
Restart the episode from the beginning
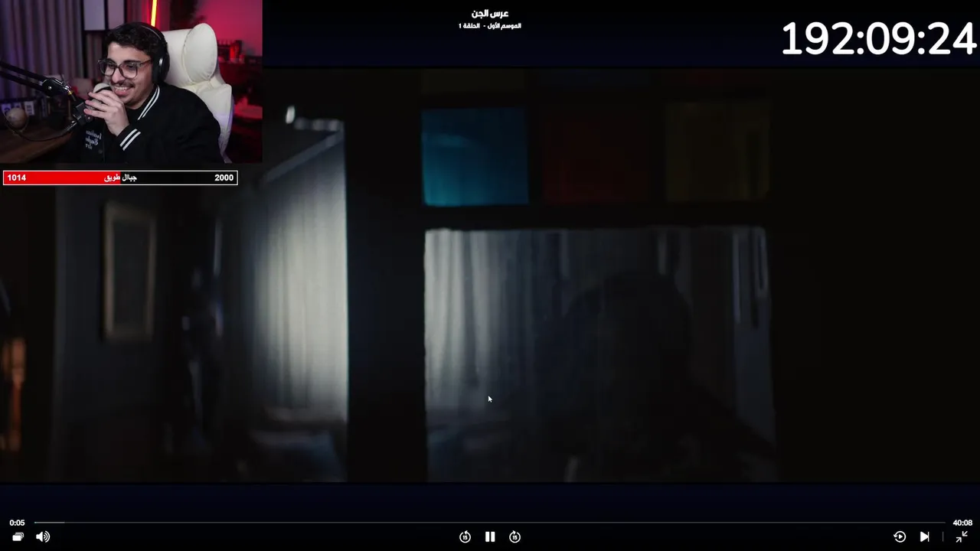click(900, 537)
